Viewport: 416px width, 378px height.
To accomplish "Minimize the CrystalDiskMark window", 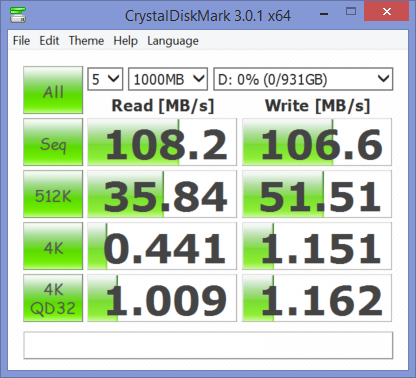I will [324, 13].
